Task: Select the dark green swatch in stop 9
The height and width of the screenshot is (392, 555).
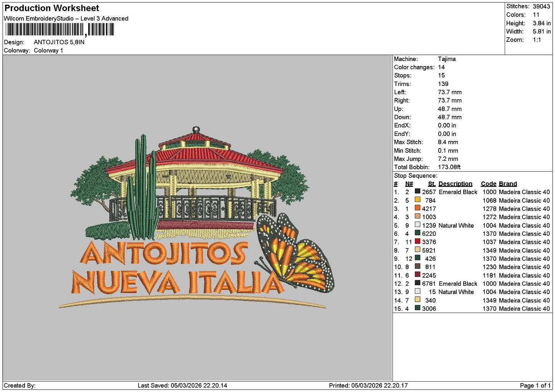Action: [x=417, y=258]
